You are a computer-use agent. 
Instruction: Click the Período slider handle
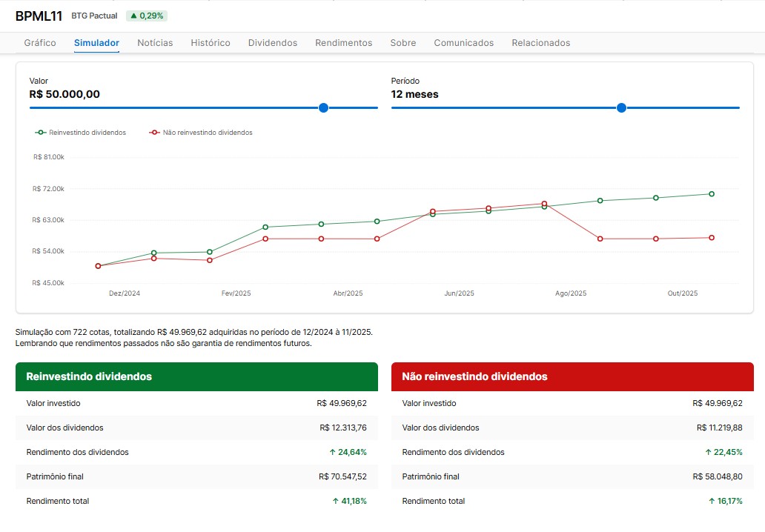click(621, 108)
